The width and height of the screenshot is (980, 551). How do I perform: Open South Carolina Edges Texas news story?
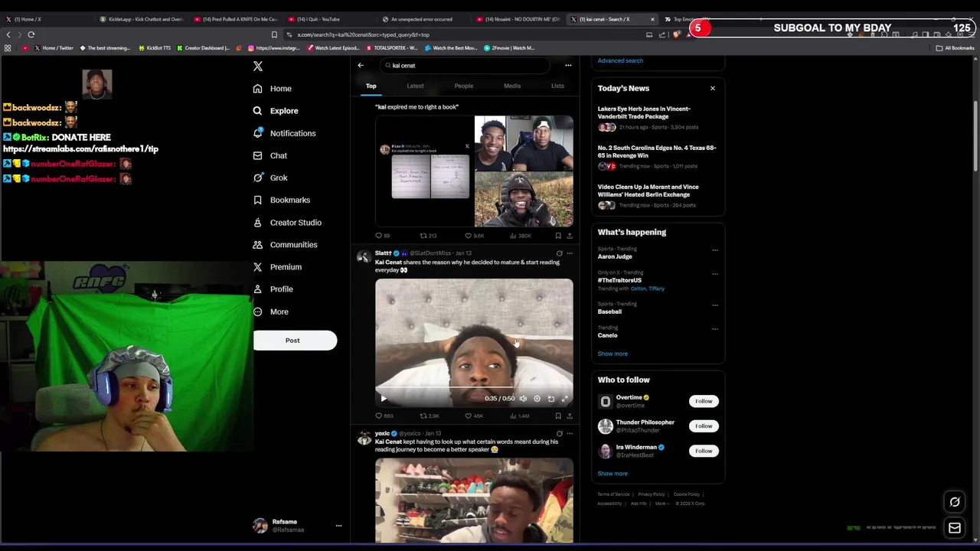tap(657, 157)
